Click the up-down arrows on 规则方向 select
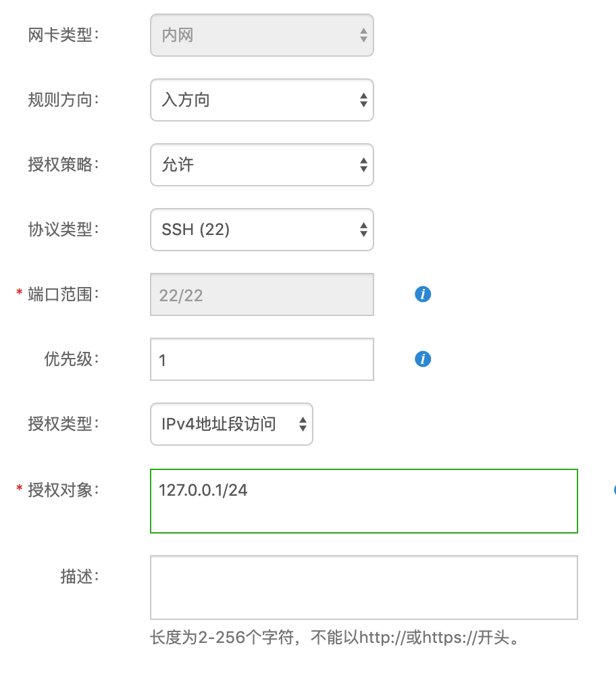616x674 pixels. click(x=363, y=100)
